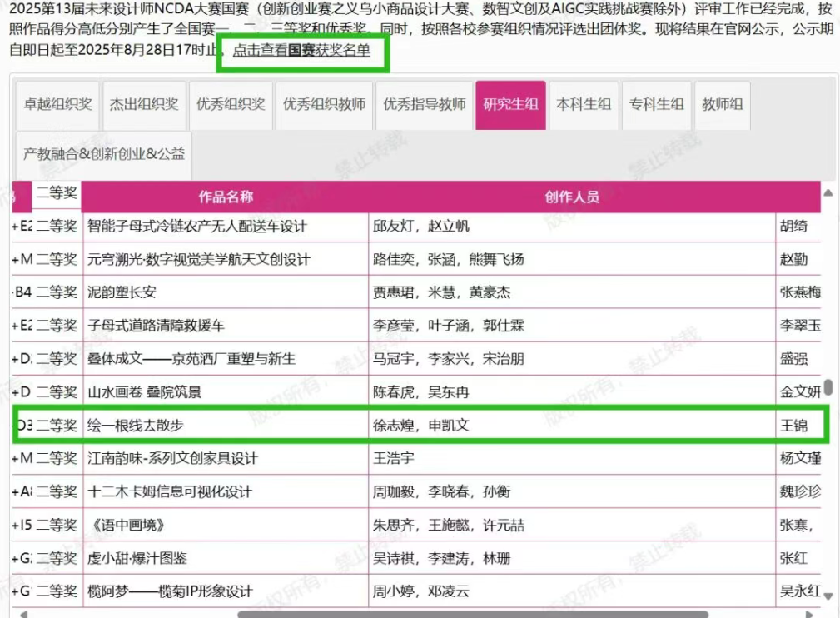Image resolution: width=840 pixels, height=618 pixels.
Task: Open the 点击查看国赛获奖名单 link
Action: pos(301,50)
